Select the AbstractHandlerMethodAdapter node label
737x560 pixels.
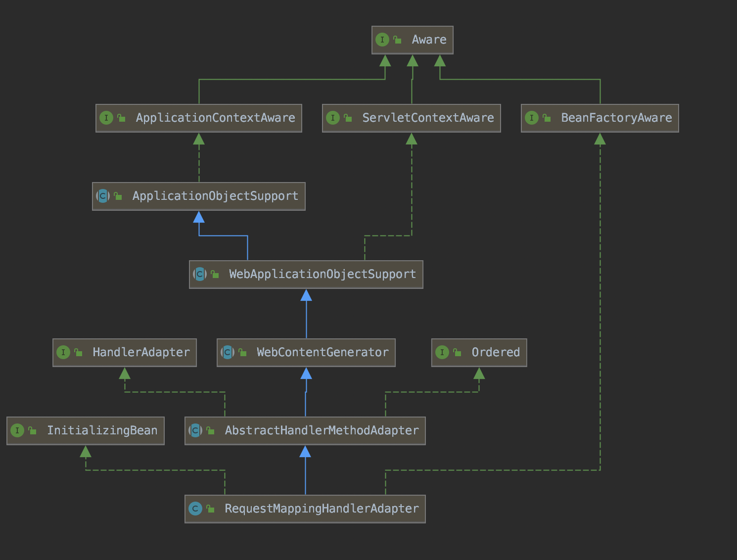322,430
